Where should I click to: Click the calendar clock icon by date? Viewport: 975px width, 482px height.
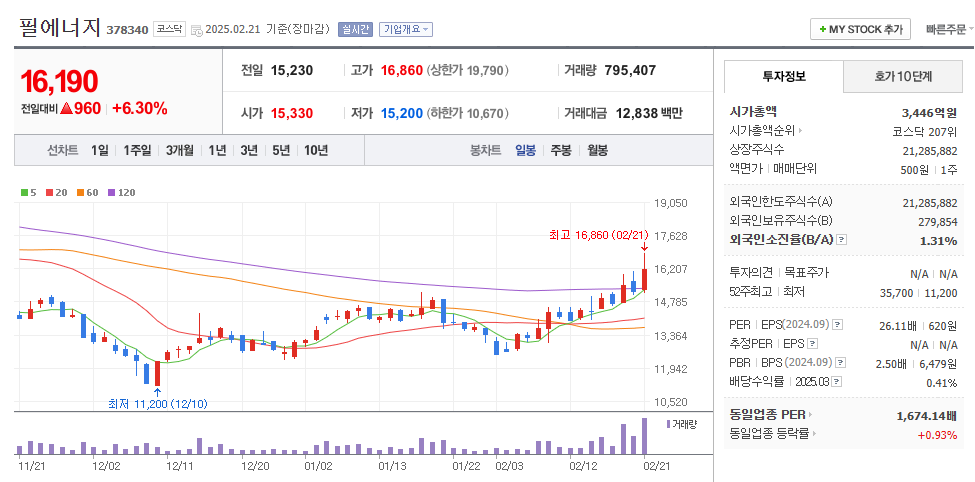pos(196,30)
